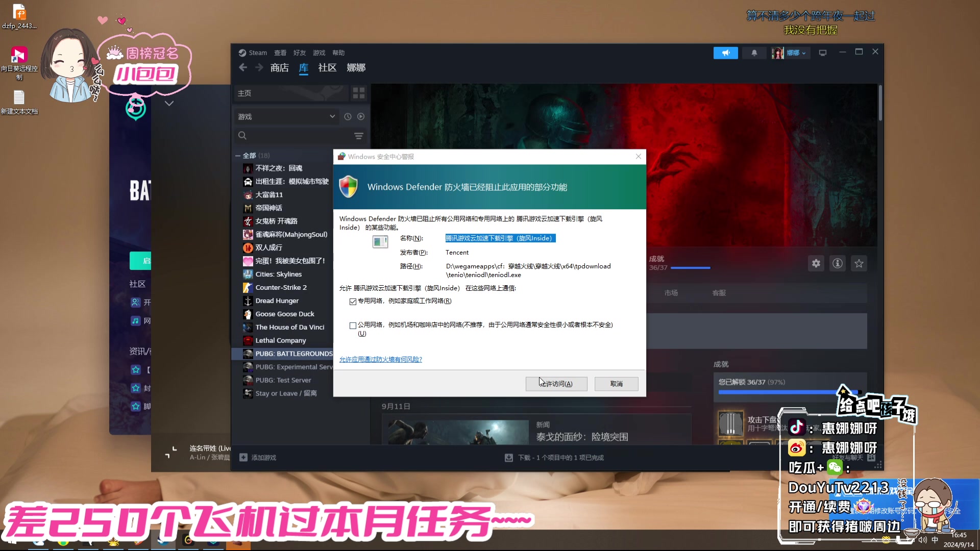The width and height of the screenshot is (980, 551).
Task: Go to 娜娜 profile tab
Action: 356,68
